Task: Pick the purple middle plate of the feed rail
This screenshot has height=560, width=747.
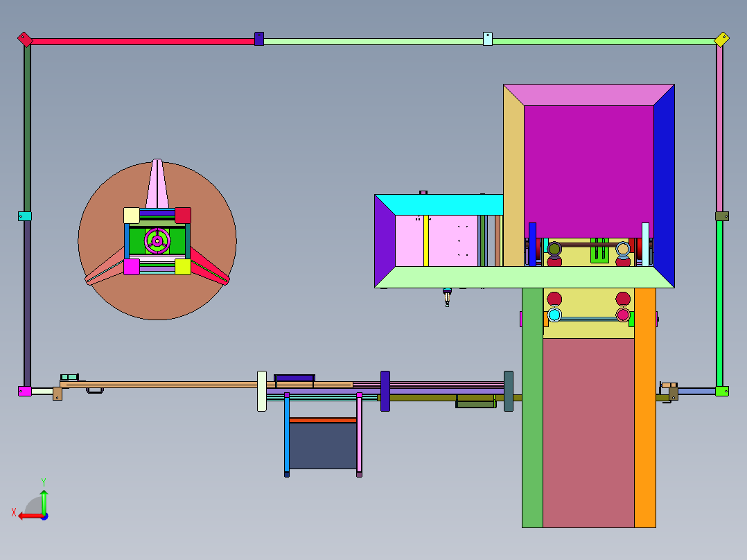Action: coord(385,392)
